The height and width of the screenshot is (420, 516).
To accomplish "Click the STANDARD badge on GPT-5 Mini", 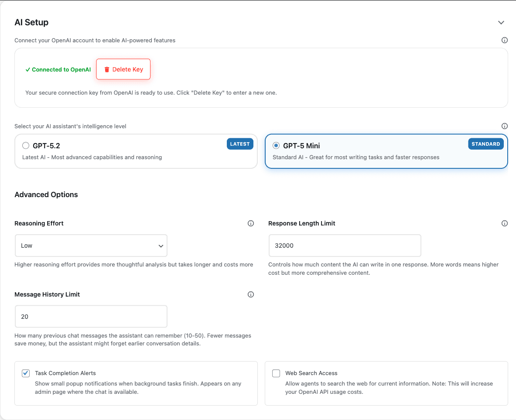I will (486, 144).
